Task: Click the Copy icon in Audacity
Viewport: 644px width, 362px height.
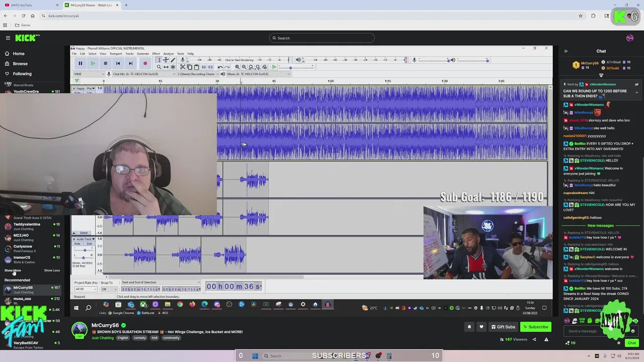Action: tap(190, 67)
